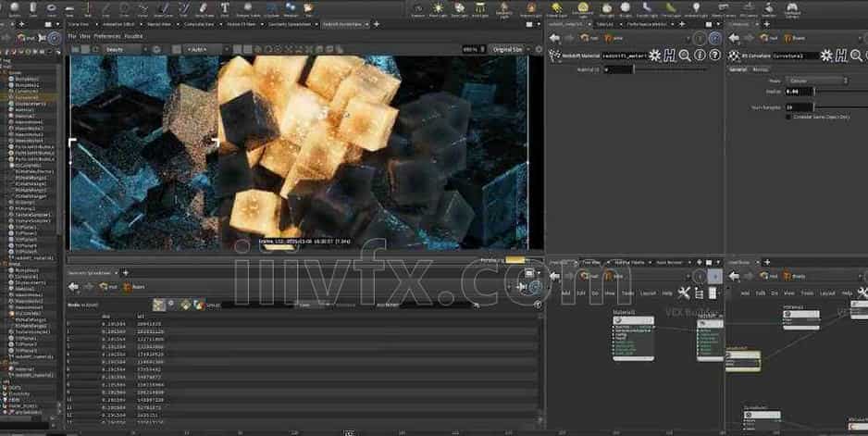Open help for Redshift Material node
Viewport: 868px width, 436px height.
(714, 56)
